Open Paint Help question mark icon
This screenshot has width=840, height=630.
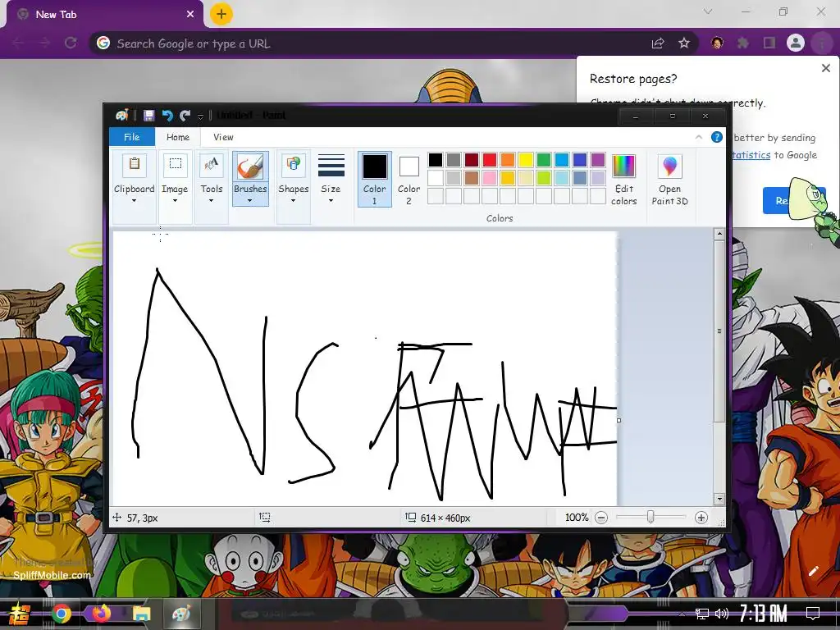[x=716, y=137]
